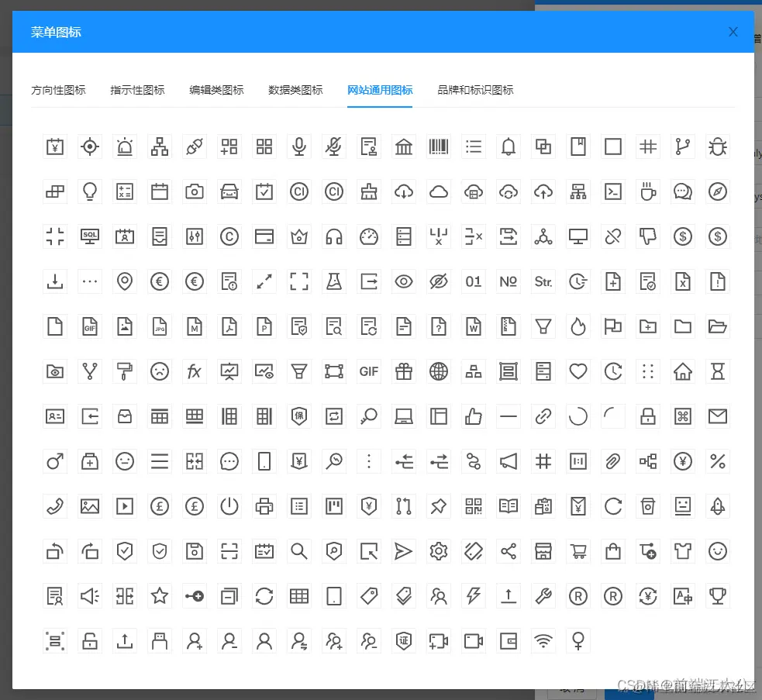Select the settings gear icon

[438, 551]
